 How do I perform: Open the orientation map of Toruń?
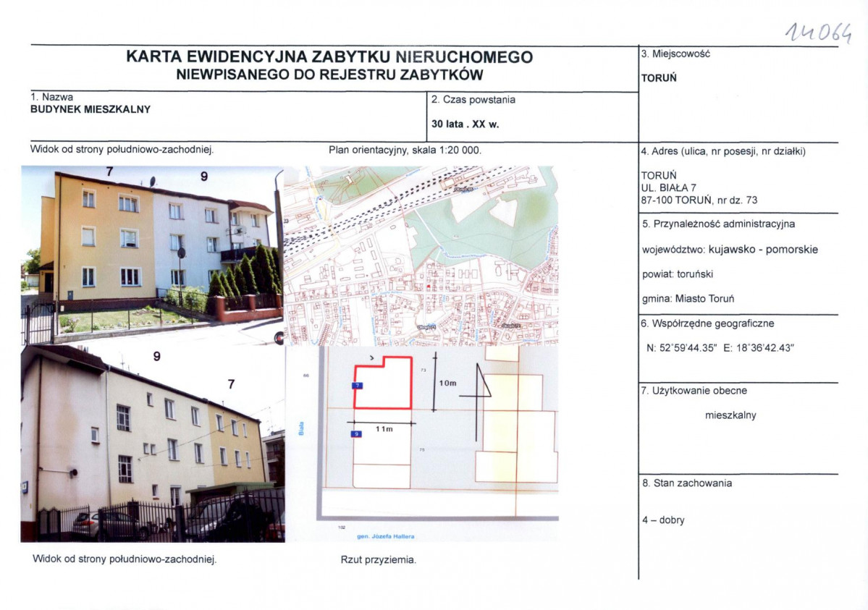(421, 255)
